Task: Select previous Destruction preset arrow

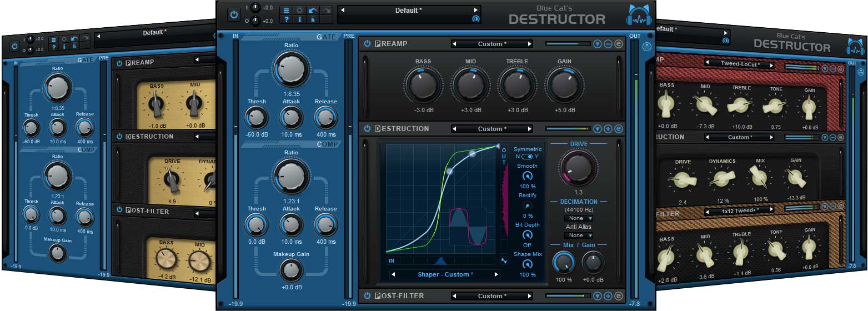Action: click(454, 129)
